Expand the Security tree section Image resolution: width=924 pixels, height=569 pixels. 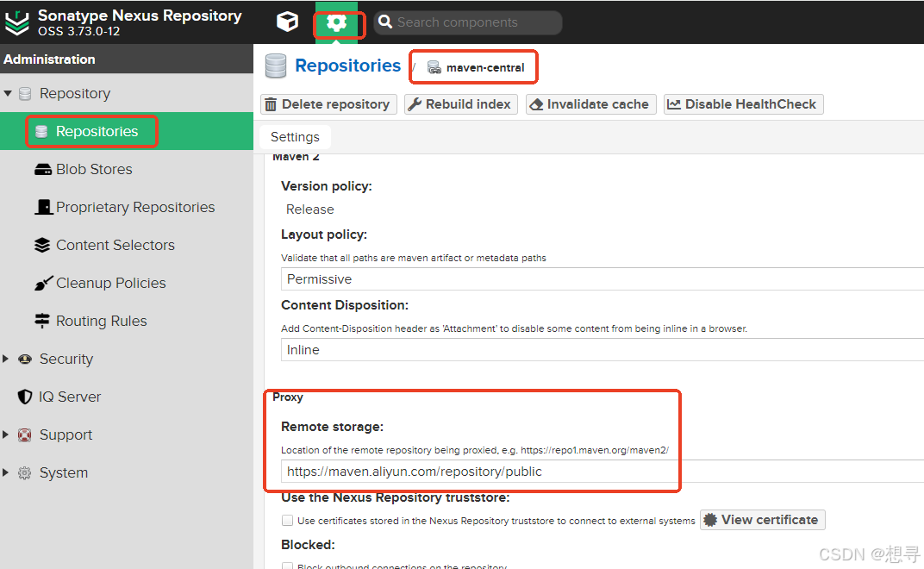click(6, 359)
